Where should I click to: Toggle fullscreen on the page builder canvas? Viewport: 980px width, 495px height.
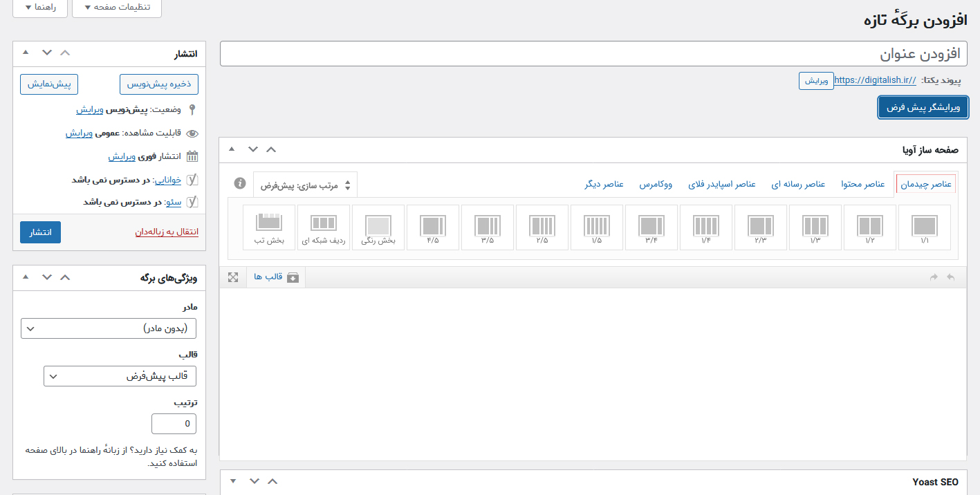click(233, 277)
